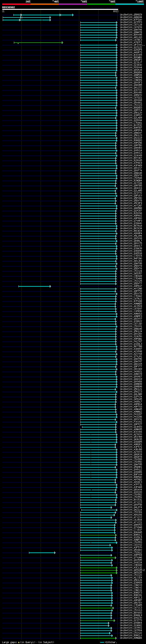Screen dimensions: 146x644
Task: Click the query end position 602
Action: (115, 11)
